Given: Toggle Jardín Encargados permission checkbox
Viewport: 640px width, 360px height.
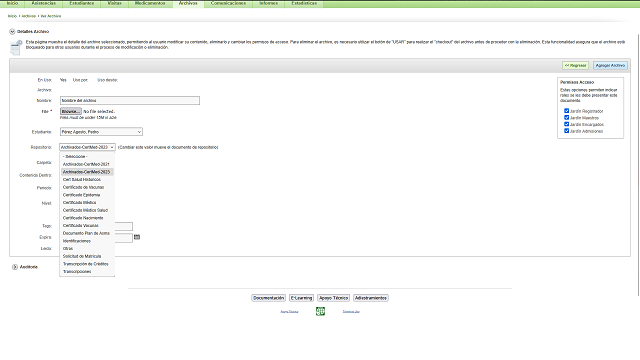Looking at the screenshot, I should tap(567, 124).
